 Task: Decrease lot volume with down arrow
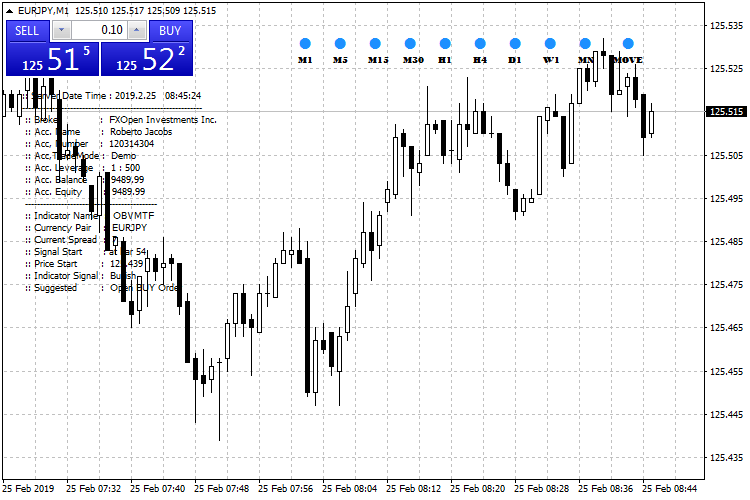(x=61, y=30)
